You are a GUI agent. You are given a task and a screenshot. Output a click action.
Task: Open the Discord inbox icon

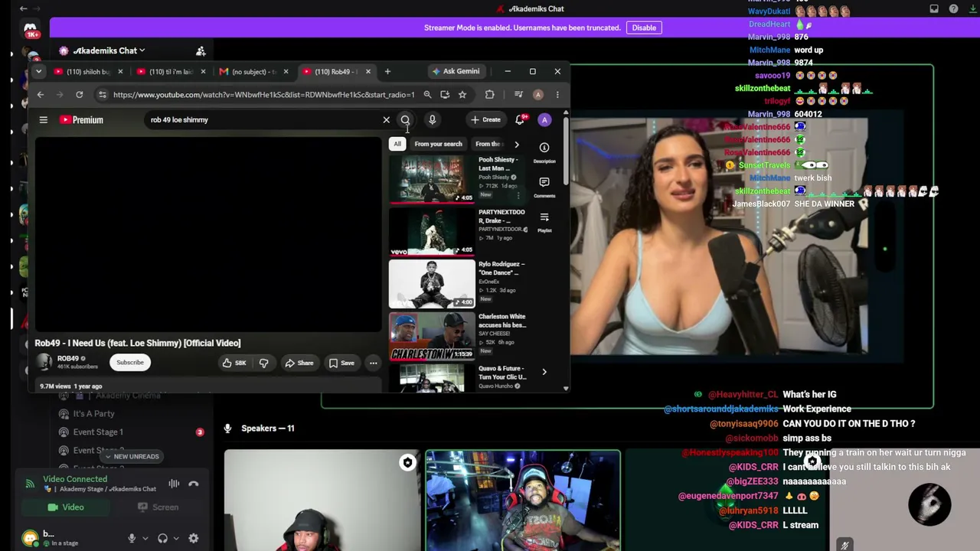click(934, 9)
